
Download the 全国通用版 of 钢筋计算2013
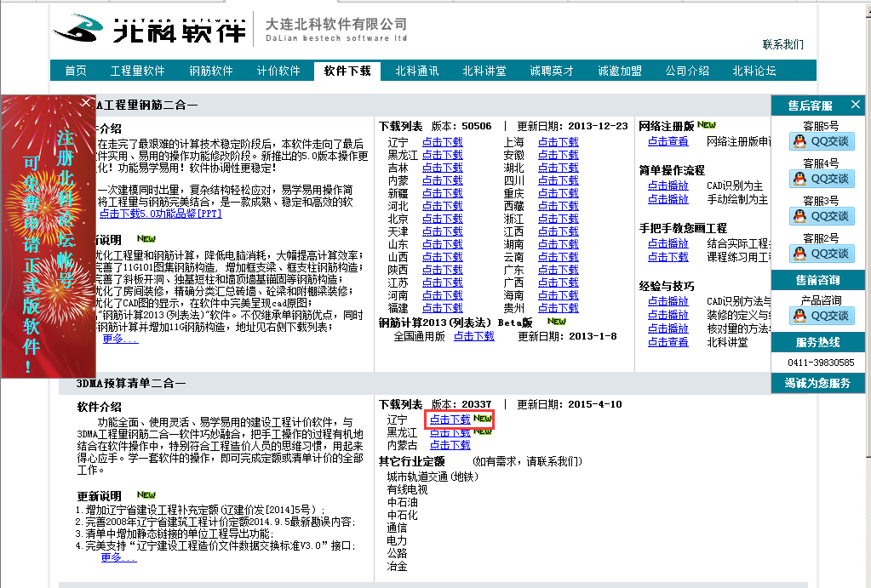tap(474, 336)
